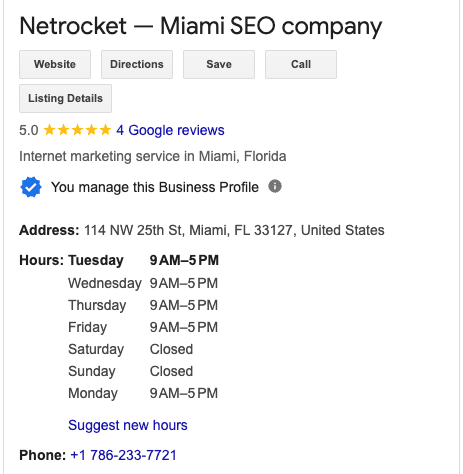Dial the +1 786-233-7721 phone link
Screen dimensions: 463x474
pos(123,455)
